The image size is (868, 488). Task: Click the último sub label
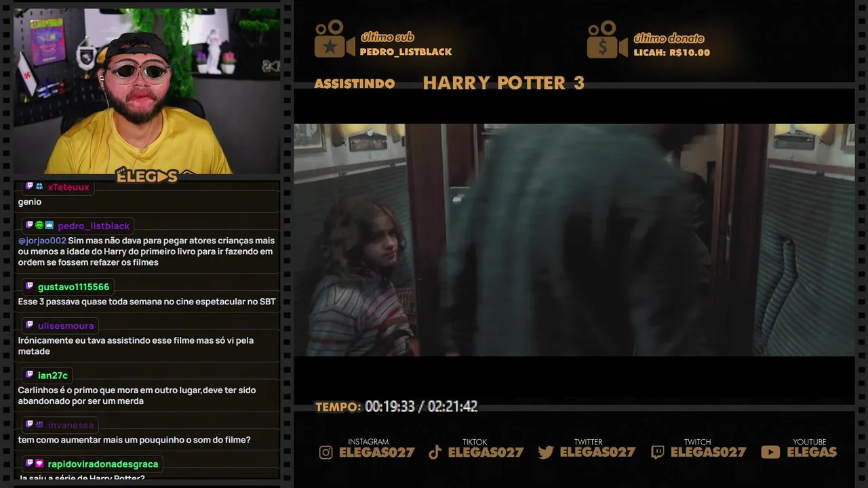(x=387, y=37)
